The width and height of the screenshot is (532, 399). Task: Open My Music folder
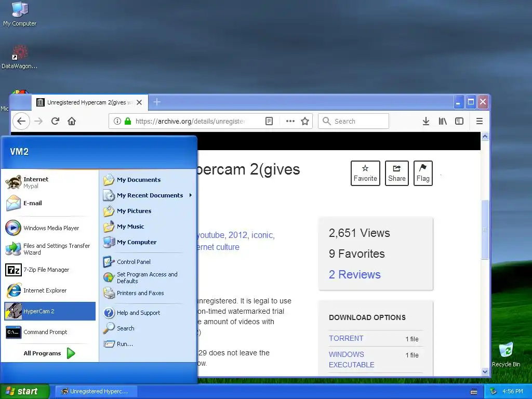[148, 227]
